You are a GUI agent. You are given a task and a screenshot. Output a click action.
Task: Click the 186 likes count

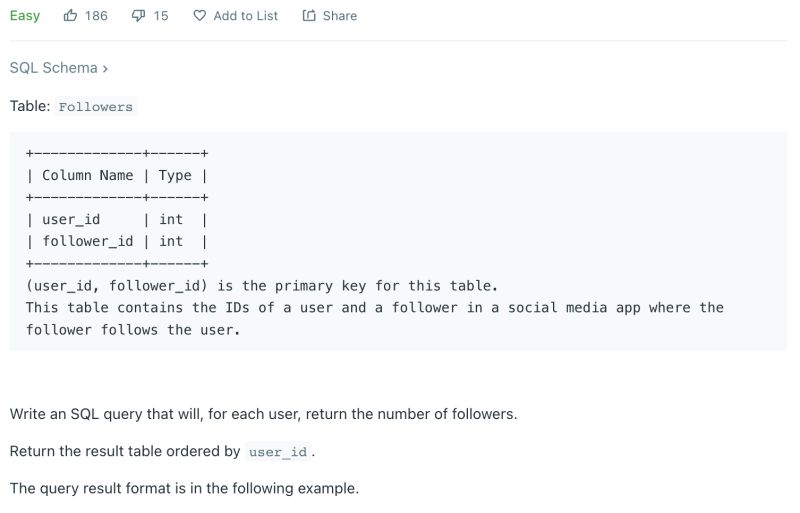96,16
